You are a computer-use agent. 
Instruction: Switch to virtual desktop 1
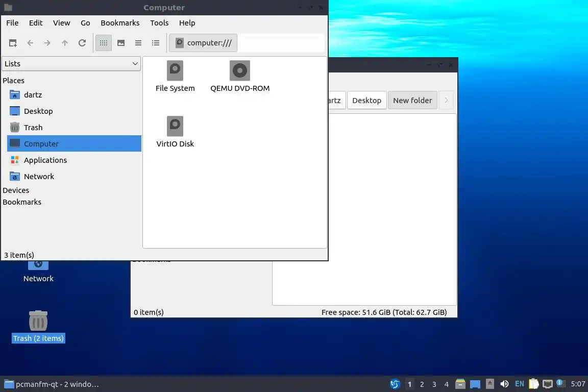[x=409, y=384]
